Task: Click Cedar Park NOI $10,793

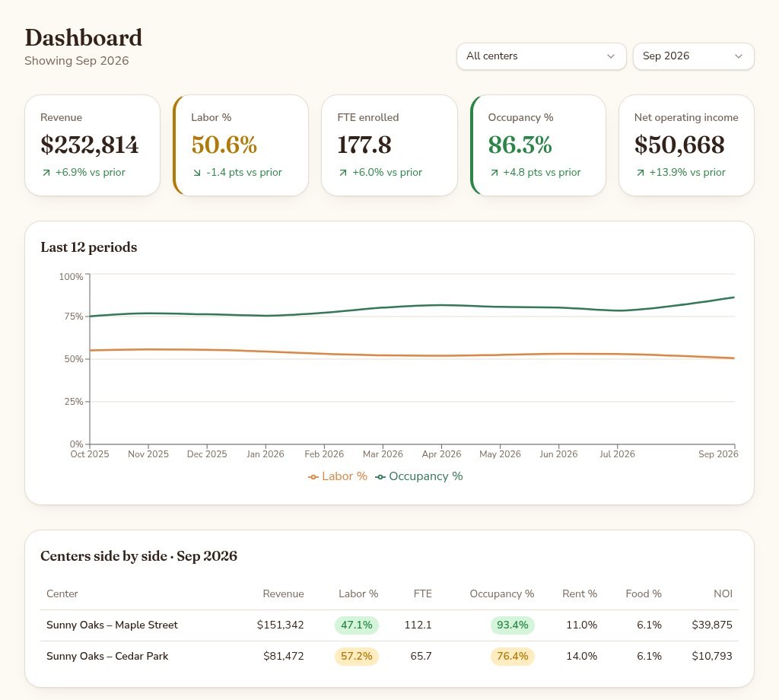Action: point(712,657)
